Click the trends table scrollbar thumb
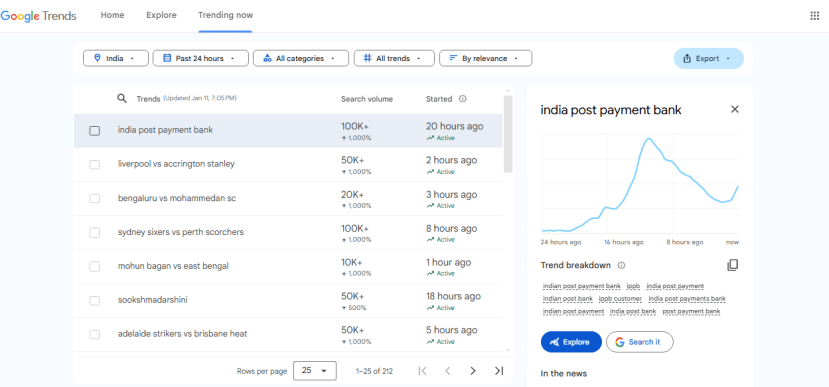 click(508, 134)
